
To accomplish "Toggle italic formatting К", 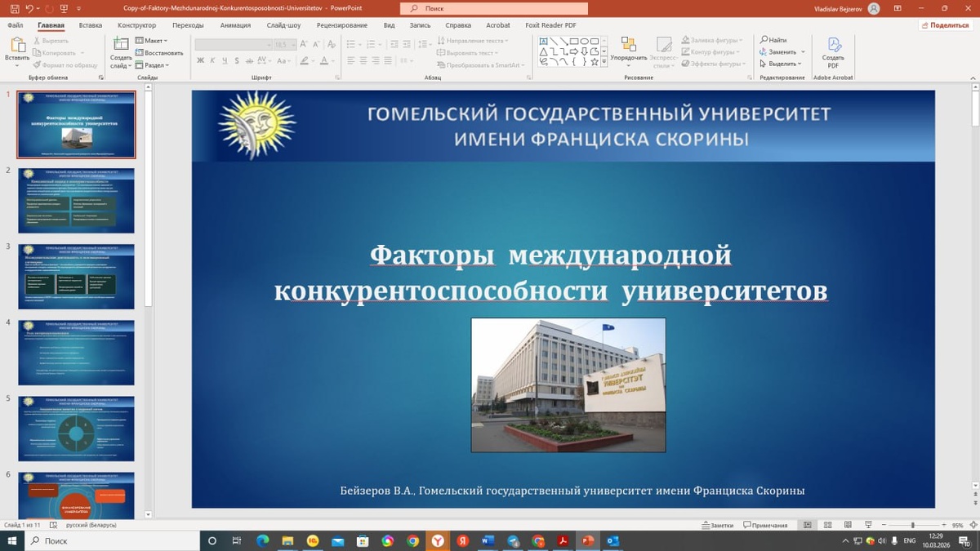I will click(212, 60).
